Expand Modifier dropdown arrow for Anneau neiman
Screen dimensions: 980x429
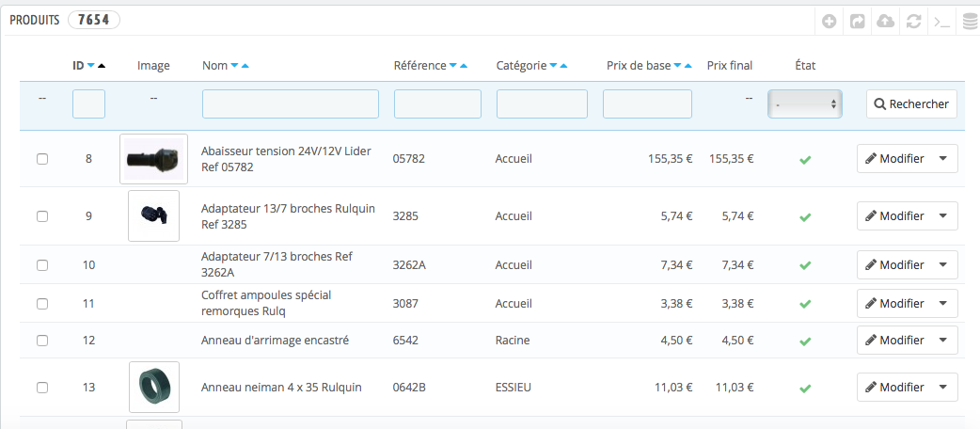[943, 387]
